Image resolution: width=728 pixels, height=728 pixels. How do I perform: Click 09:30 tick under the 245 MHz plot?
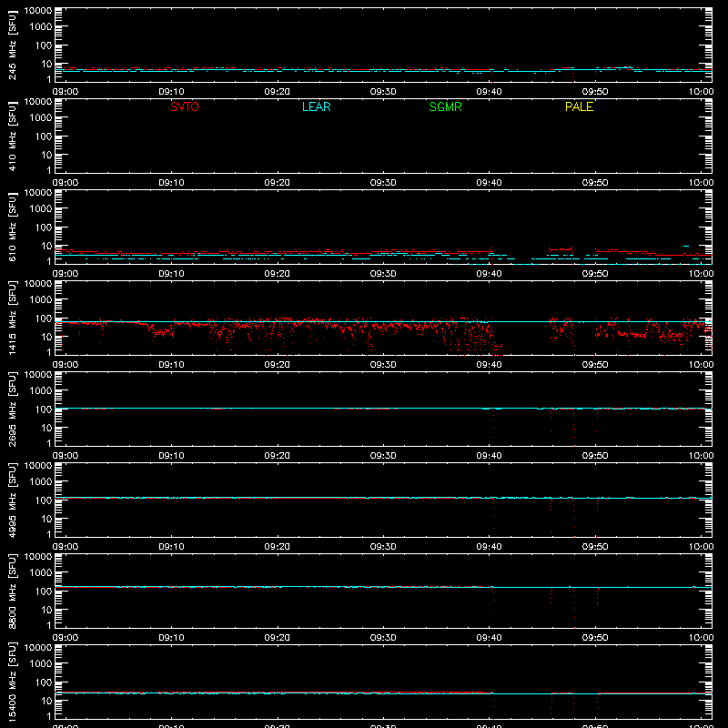(383, 92)
